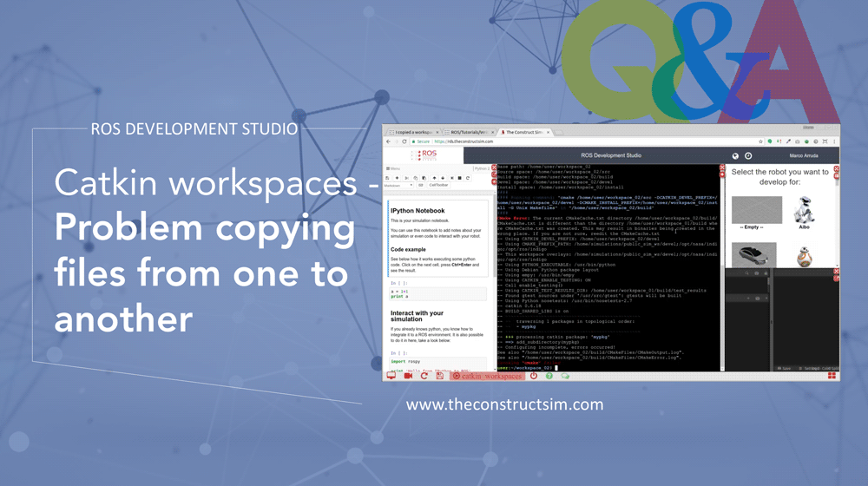Go back with the browser back arrow

388,141
